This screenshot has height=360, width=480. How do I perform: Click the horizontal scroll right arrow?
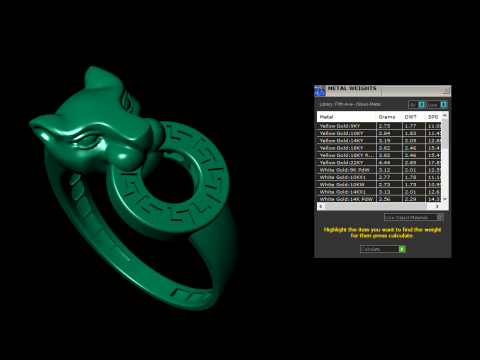click(x=437, y=206)
